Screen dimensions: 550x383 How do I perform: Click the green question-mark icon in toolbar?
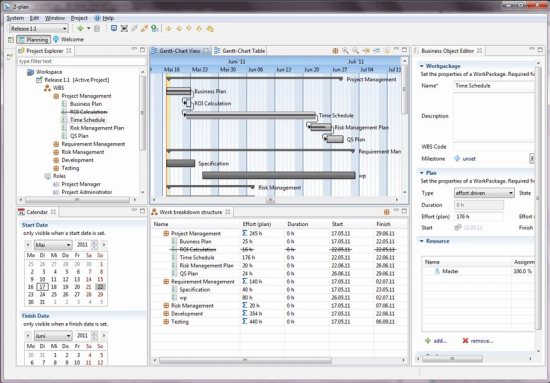click(155, 28)
